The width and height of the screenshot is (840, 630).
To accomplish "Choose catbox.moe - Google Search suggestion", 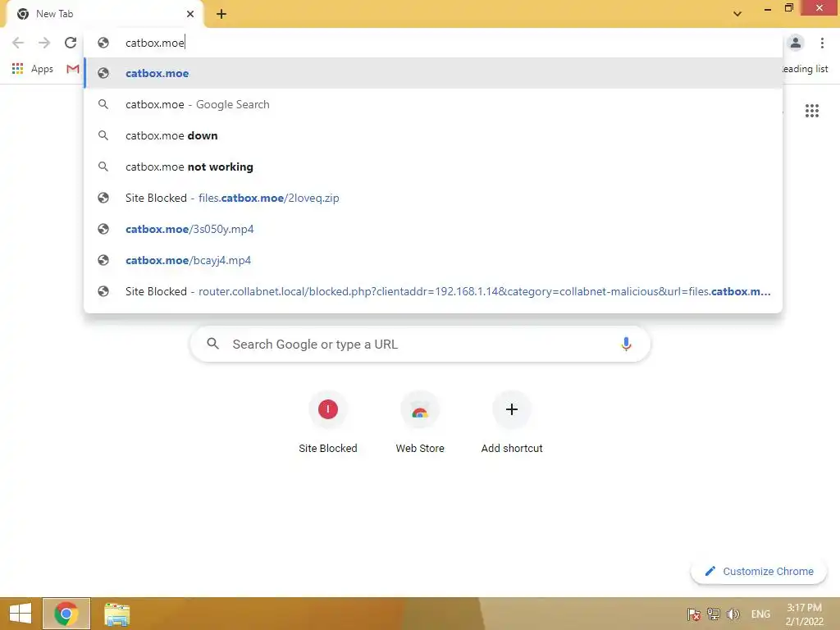I will click(x=433, y=104).
